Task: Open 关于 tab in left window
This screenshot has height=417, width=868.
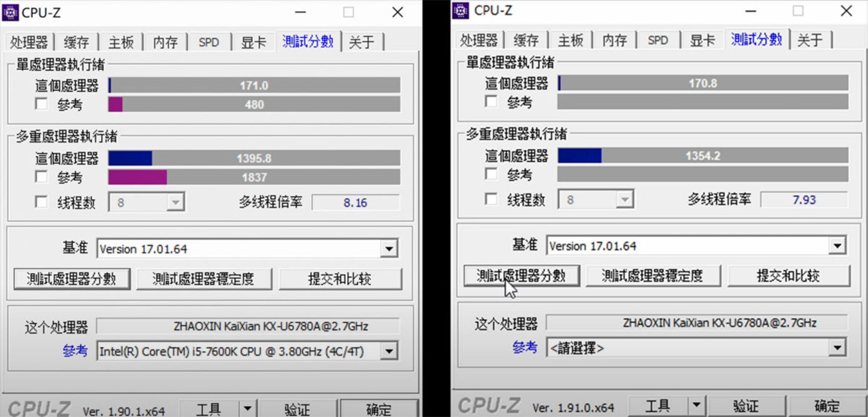Action: (362, 42)
